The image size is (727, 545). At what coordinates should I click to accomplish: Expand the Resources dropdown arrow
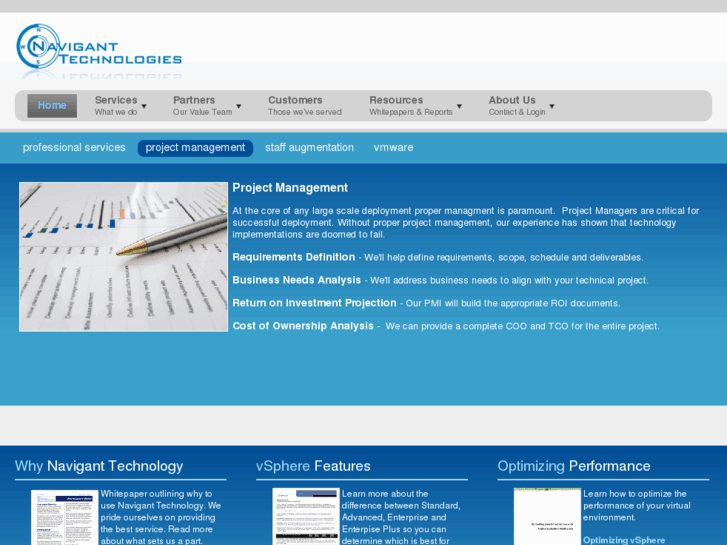click(x=459, y=106)
